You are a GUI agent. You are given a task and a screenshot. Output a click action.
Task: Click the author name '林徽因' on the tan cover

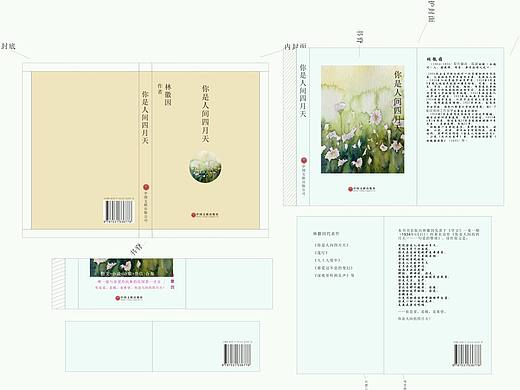[x=168, y=95]
